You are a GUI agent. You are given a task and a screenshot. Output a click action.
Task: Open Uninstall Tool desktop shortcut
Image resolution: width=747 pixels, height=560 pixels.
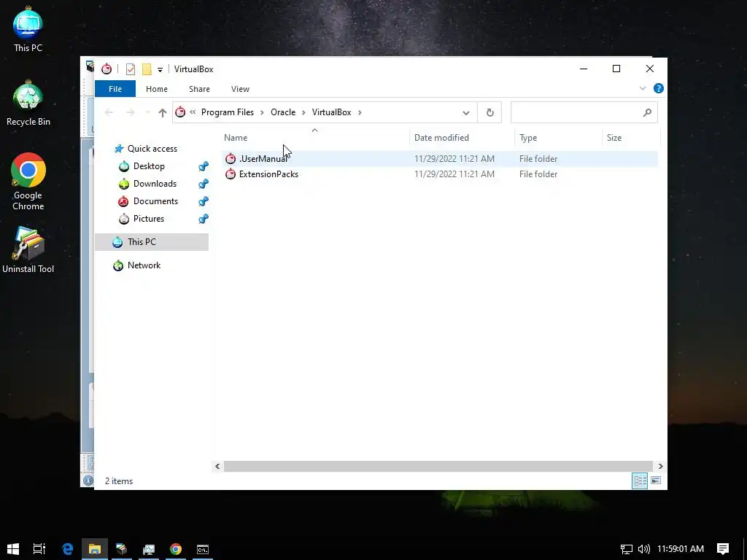pyautogui.click(x=28, y=250)
